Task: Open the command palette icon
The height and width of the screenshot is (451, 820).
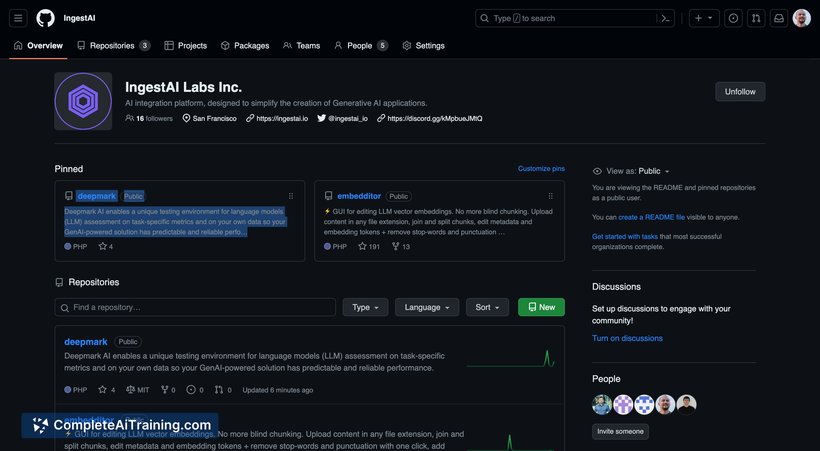Action: (x=665, y=18)
